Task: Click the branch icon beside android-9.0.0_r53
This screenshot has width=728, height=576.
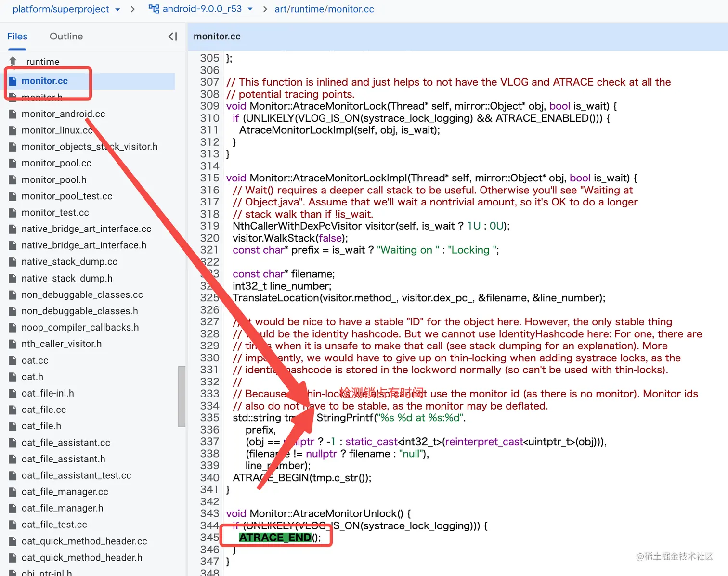Action: [x=154, y=9]
